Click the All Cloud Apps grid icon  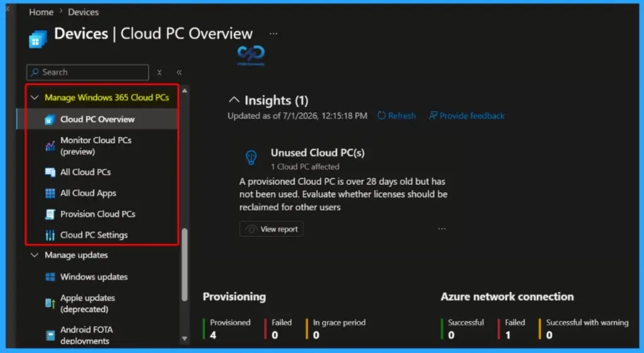coord(50,193)
